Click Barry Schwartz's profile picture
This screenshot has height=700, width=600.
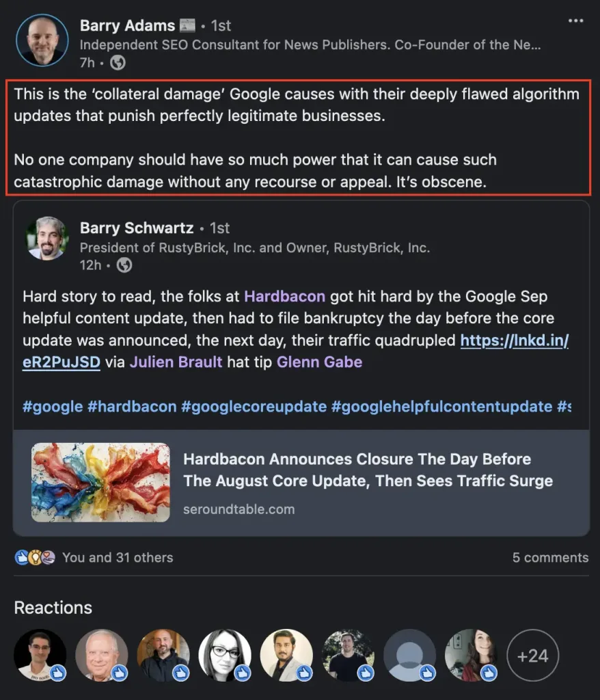pyautogui.click(x=47, y=239)
